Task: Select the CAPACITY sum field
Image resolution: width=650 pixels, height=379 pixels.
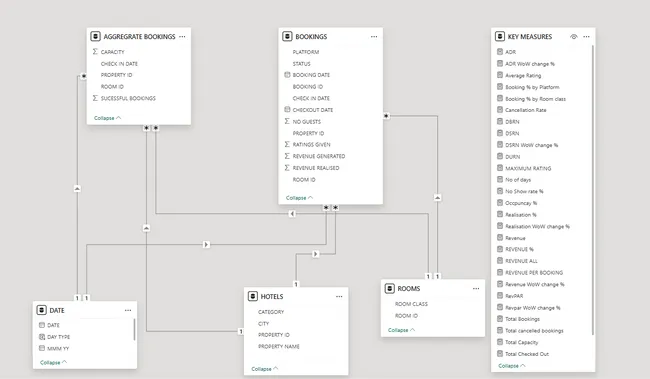Action: coord(108,52)
